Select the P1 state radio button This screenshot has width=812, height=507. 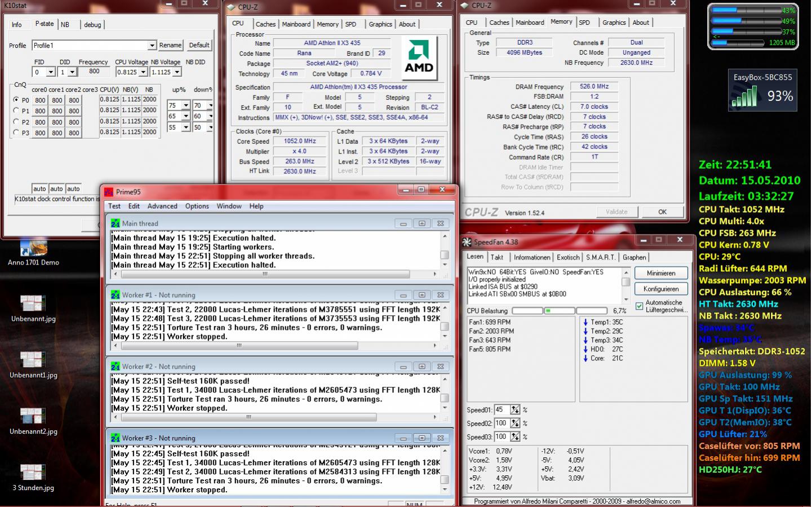pos(16,111)
